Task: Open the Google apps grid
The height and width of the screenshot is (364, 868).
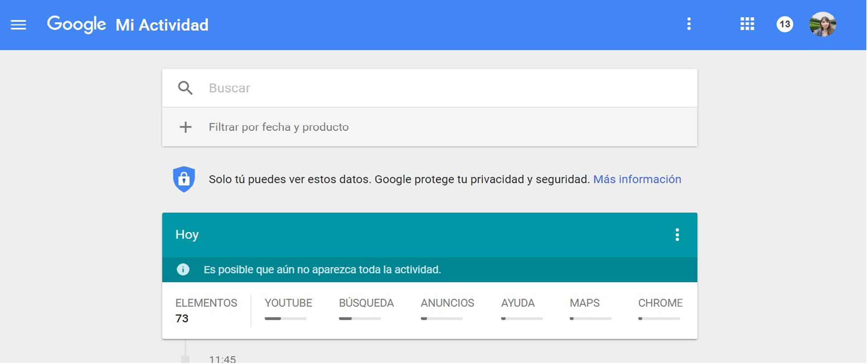Action: pos(747,24)
